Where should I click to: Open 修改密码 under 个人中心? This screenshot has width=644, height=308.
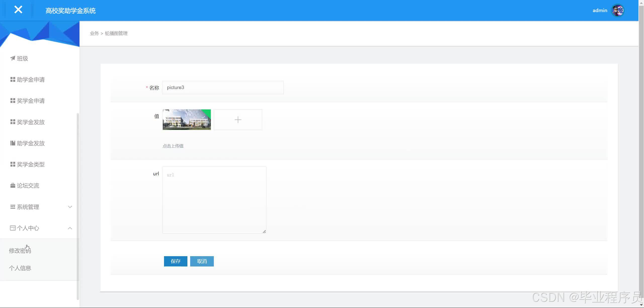pyautogui.click(x=20, y=251)
